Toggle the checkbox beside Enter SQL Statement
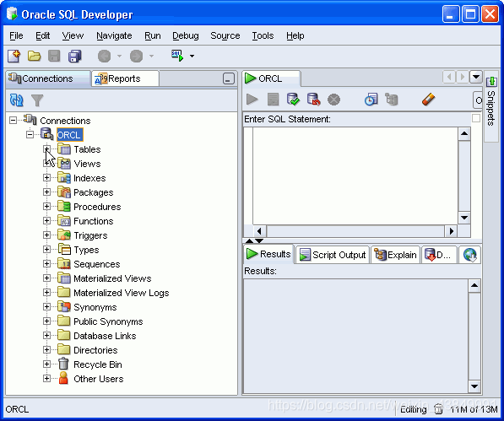Screen dimensions: 504x421 coord(475,118)
